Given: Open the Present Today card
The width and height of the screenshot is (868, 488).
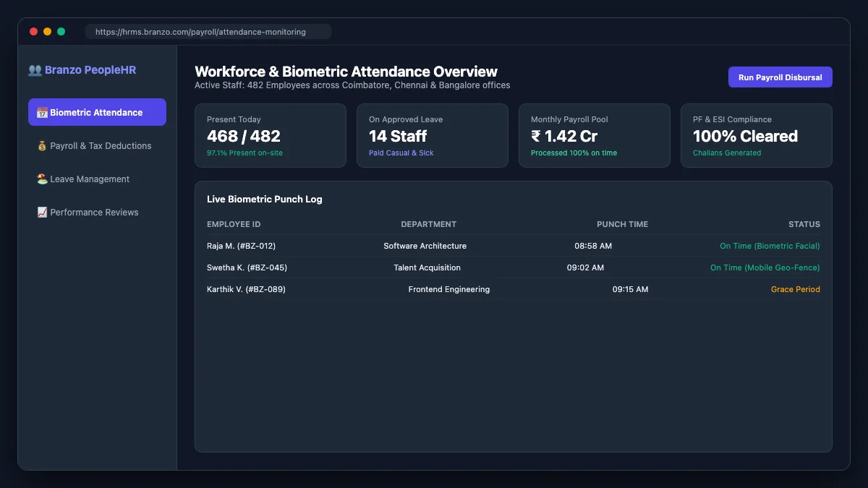Looking at the screenshot, I should 271,135.
